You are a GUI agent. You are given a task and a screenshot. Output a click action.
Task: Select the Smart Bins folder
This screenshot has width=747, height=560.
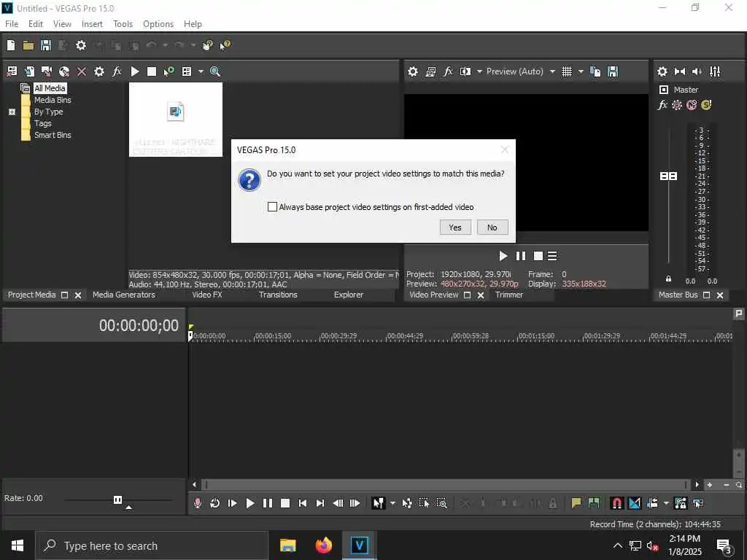click(x=53, y=135)
